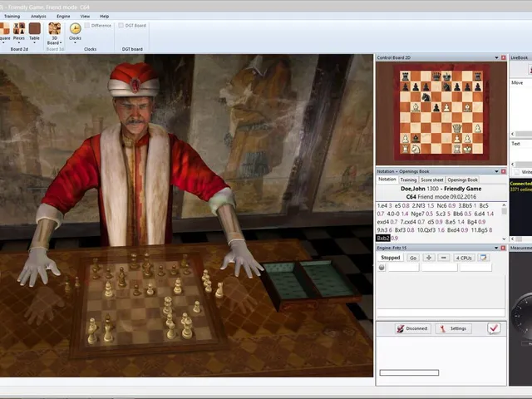The width and height of the screenshot is (532, 399).
Task: Open the Engine panel dropdown arrow
Action: 496,248
